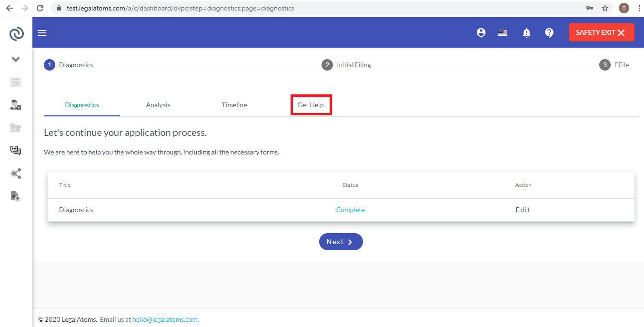
Task: Switch to the Analysis tab
Action: pos(158,105)
